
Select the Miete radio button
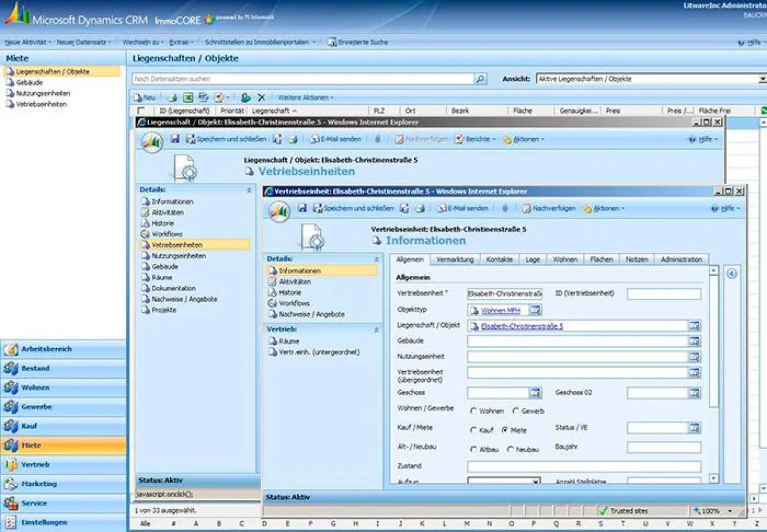click(x=504, y=430)
